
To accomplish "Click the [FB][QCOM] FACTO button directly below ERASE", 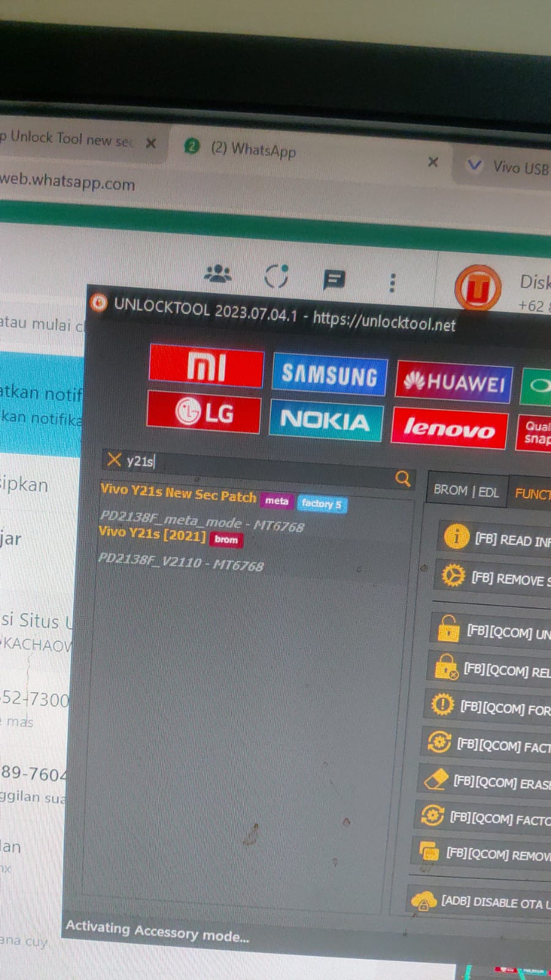I will click(482, 817).
